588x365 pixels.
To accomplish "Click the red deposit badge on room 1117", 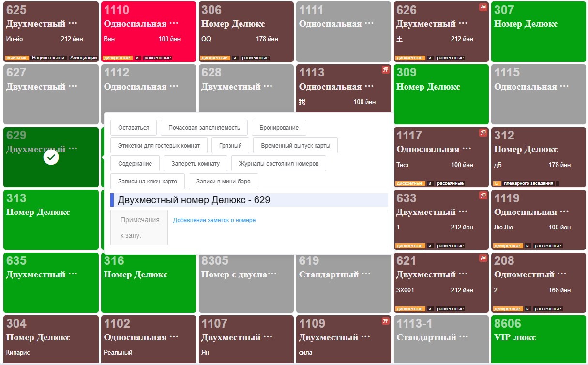I will [483, 133].
